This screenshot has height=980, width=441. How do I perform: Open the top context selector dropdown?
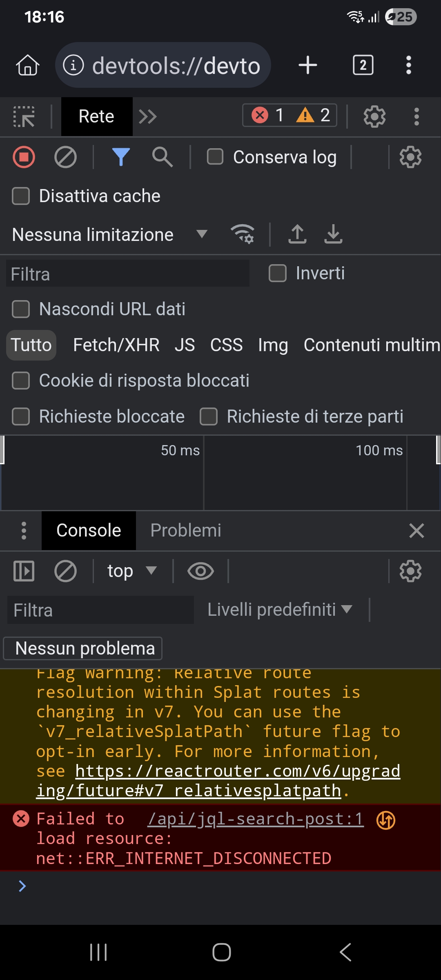tap(131, 571)
